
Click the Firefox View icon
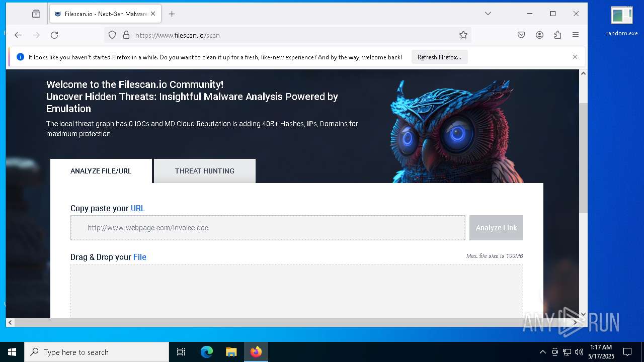pos(36,14)
